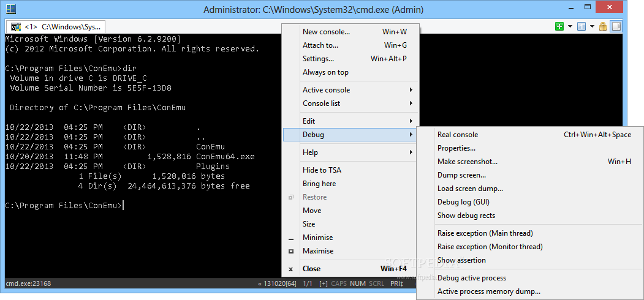The height and width of the screenshot is (300, 644).
Task: Click the gold padlock icon in the toolbar
Action: [x=603, y=27]
